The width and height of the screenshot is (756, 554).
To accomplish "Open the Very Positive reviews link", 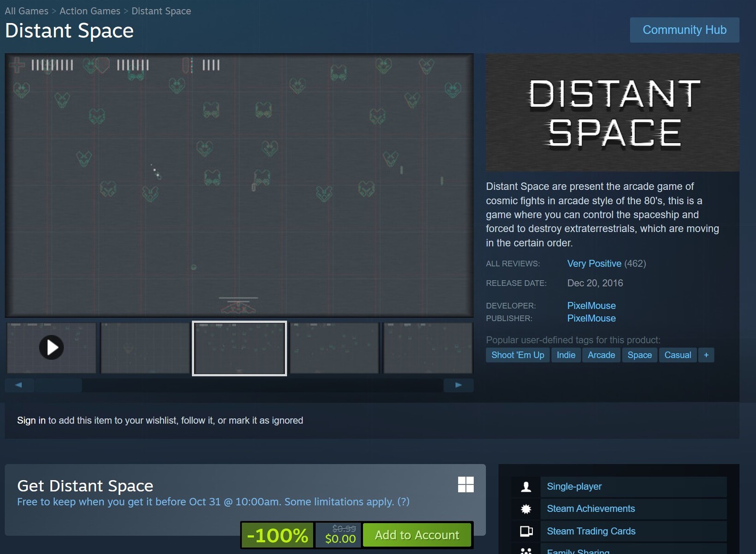I will click(x=594, y=264).
